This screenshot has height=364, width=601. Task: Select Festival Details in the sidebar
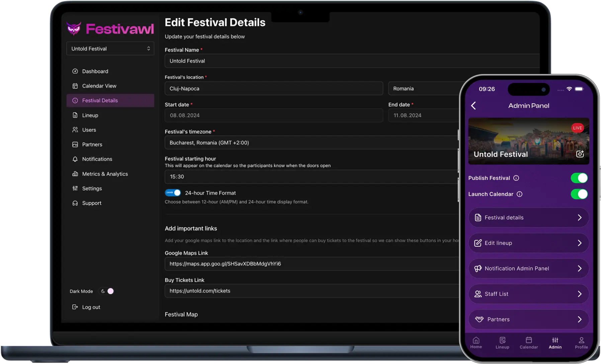tap(110, 101)
